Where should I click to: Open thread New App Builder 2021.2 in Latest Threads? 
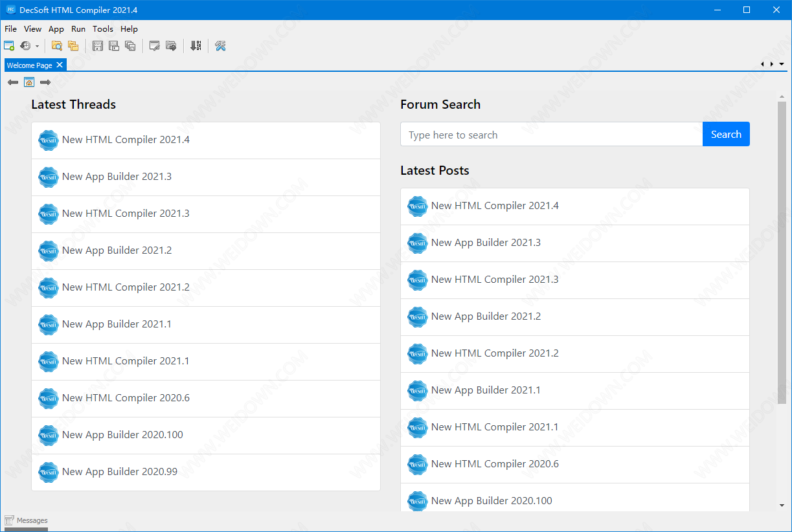(206, 251)
